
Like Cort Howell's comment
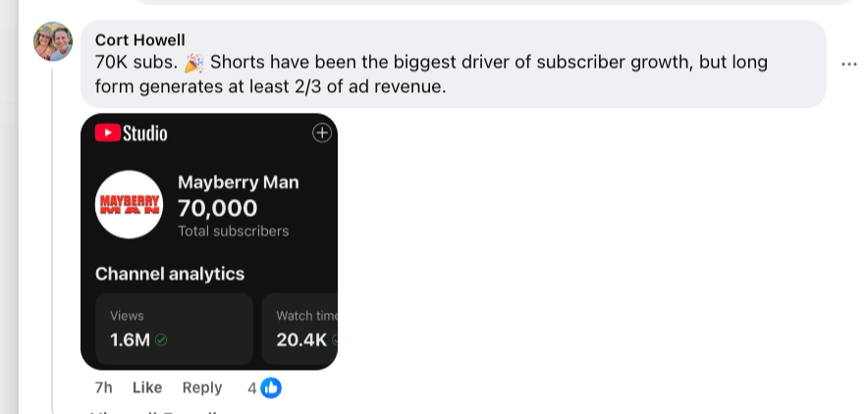pos(147,388)
